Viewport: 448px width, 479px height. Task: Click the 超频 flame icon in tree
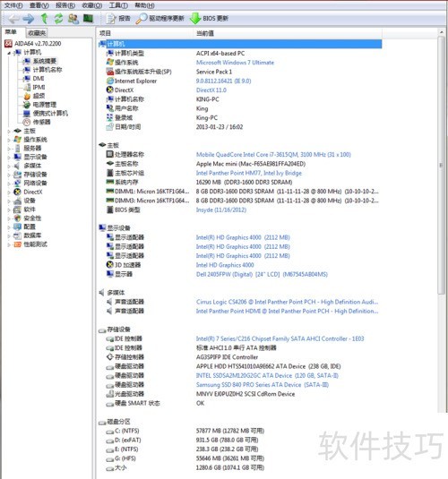click(x=27, y=96)
